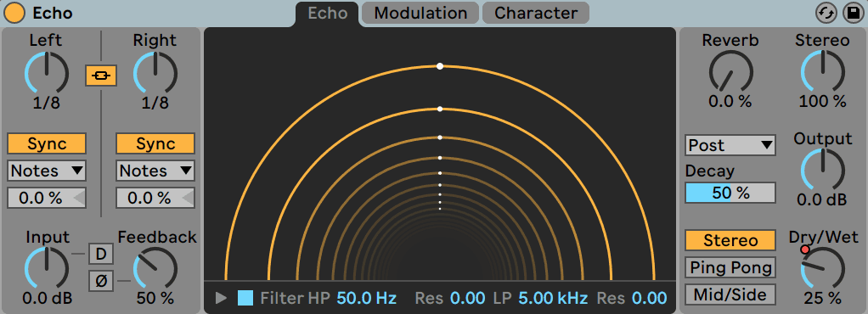Viewport: 868px width, 314px height.
Task: Expand the filter display triangle
Action: (222, 299)
